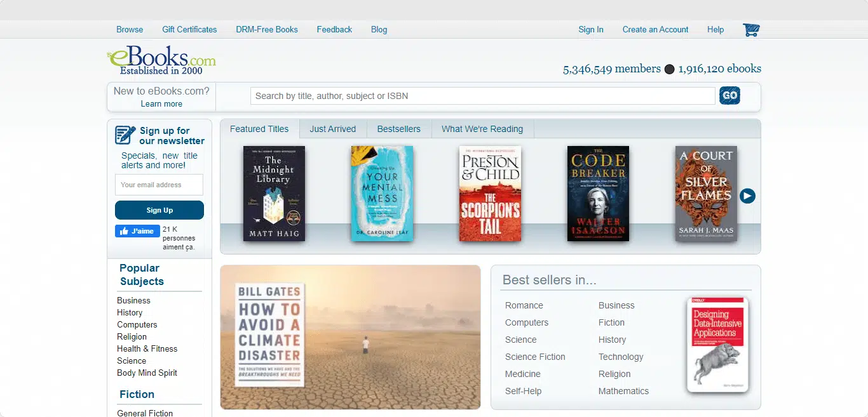Open the Sign In link
Screen dimensions: 868x417
point(590,30)
